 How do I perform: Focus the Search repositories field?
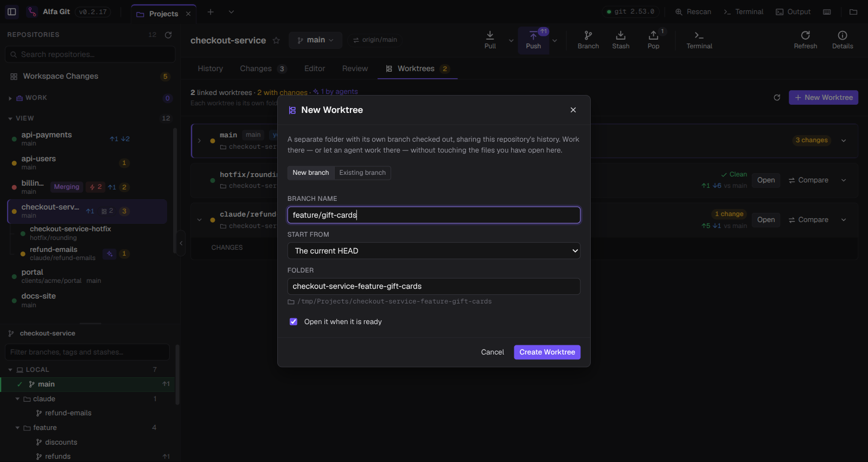[90, 54]
